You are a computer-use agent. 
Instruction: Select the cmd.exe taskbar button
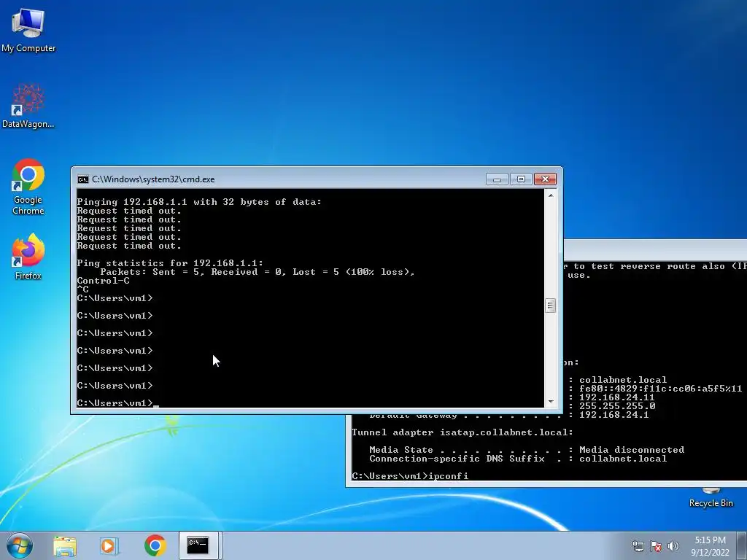(198, 545)
